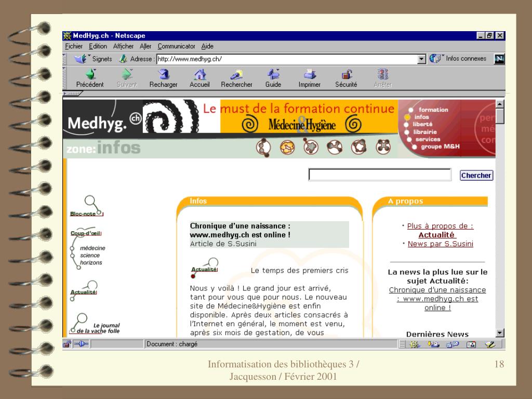Viewport: 532px width, 399px height.
Task: Click in the page search text field
Action: 380,175
